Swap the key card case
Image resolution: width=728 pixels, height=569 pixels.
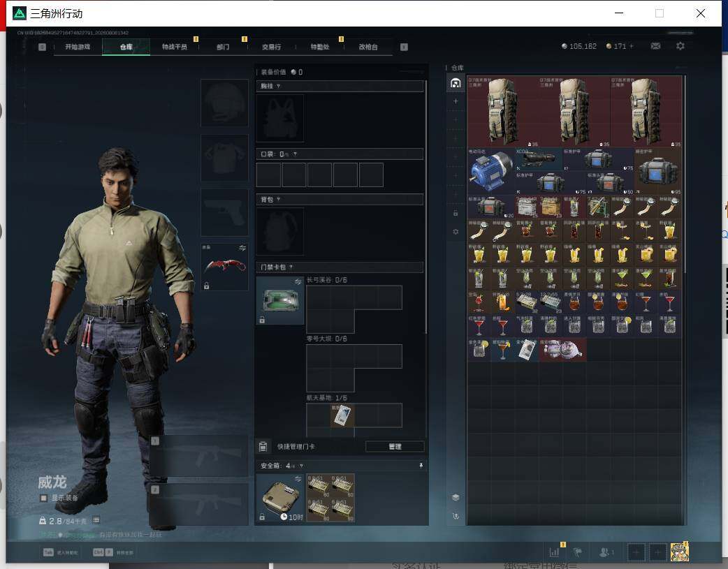coord(298,282)
